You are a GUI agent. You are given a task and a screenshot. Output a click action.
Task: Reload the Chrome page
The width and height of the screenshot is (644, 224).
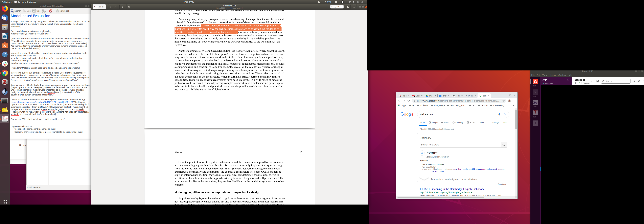point(409,101)
